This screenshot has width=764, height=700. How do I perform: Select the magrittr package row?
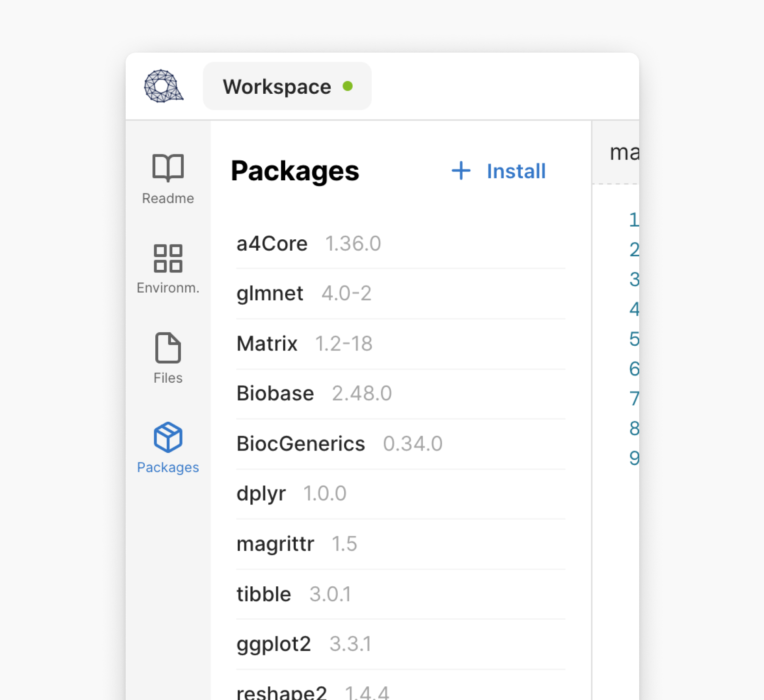tap(401, 544)
